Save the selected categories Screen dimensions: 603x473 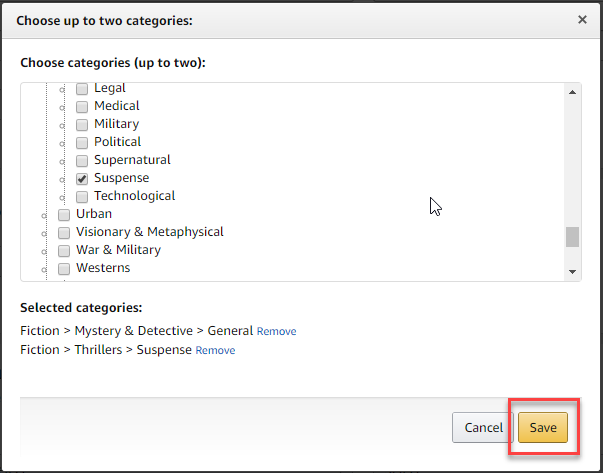pos(543,427)
